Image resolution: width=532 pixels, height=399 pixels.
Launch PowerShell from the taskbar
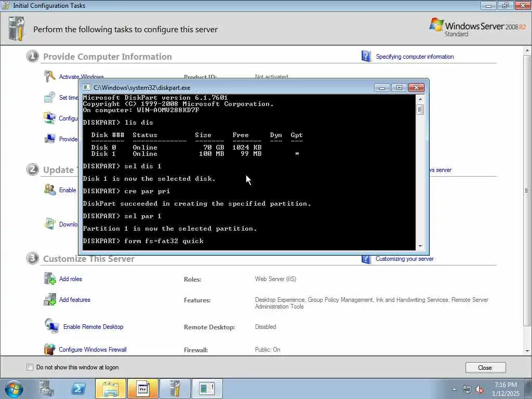click(x=78, y=389)
